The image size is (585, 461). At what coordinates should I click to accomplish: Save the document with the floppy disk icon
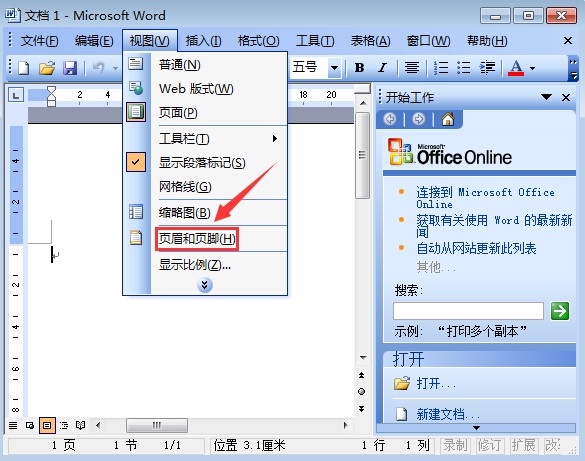coord(70,68)
